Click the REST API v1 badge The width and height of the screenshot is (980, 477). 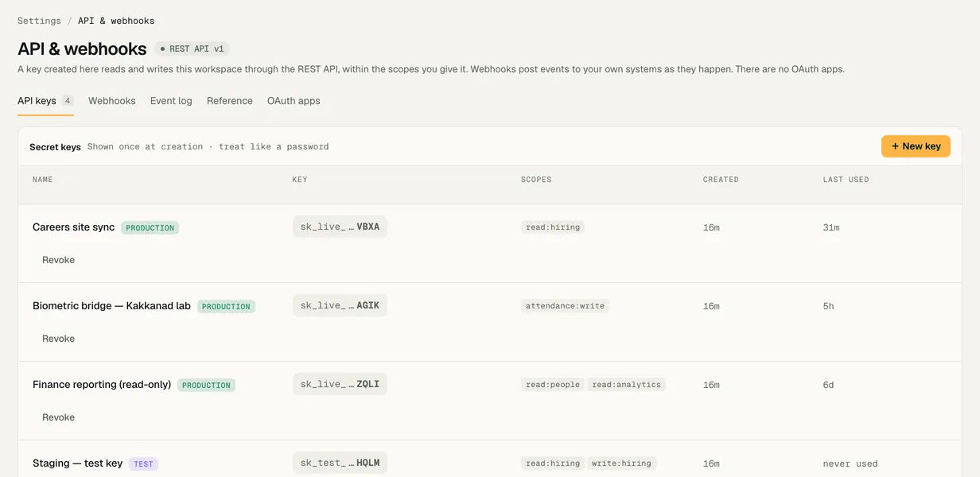pos(192,49)
